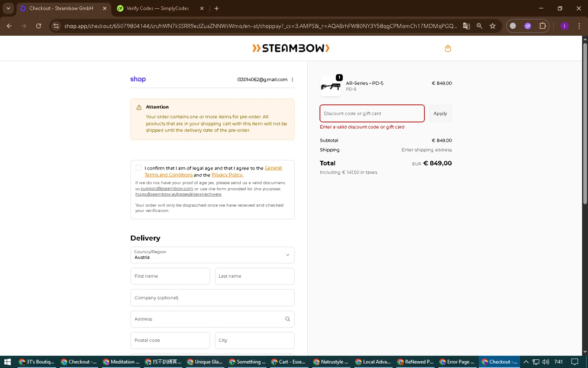Switch to Local Adva... taskbar window
This screenshot has width=588, height=368.
coord(373,362)
